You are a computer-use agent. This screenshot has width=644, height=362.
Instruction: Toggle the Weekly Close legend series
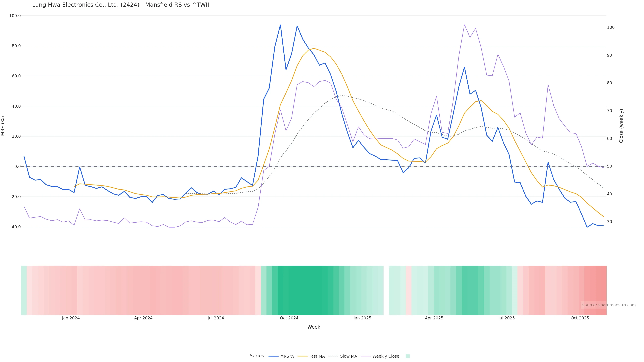point(386,356)
